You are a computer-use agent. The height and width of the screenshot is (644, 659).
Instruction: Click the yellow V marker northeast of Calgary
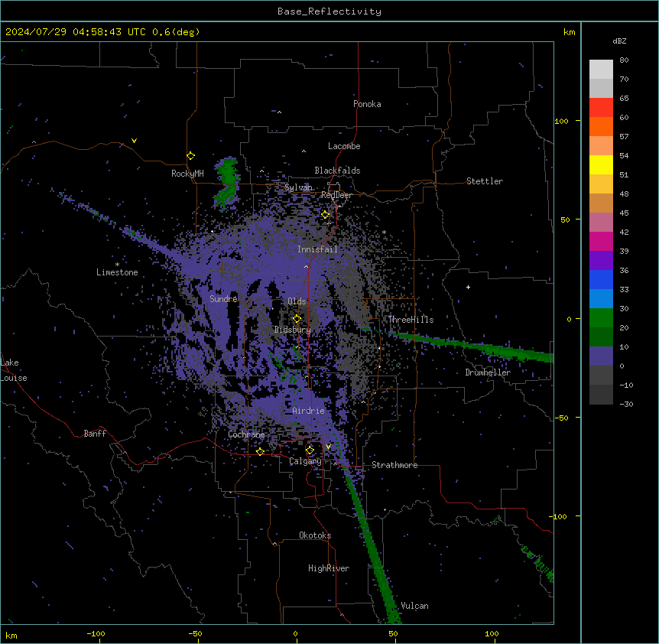328,447
